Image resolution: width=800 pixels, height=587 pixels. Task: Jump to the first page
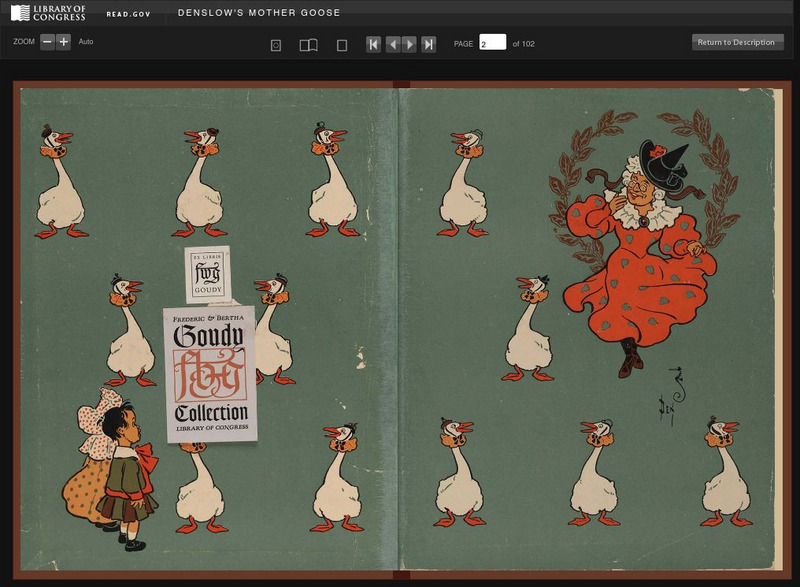pos(373,44)
